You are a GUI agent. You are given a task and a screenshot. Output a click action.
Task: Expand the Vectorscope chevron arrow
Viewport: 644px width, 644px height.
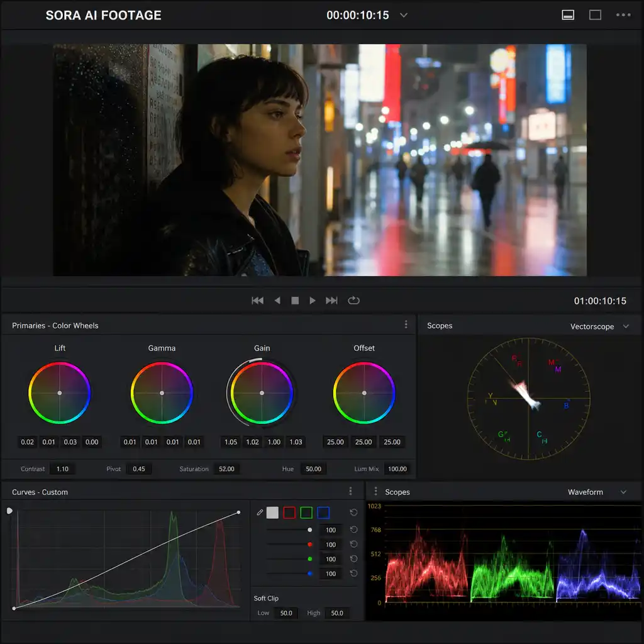coord(626,326)
